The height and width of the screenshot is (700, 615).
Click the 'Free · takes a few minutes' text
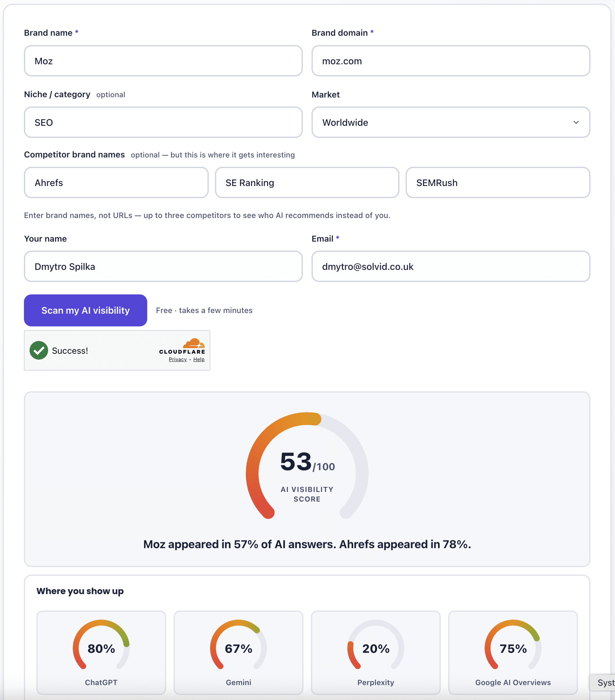(204, 310)
